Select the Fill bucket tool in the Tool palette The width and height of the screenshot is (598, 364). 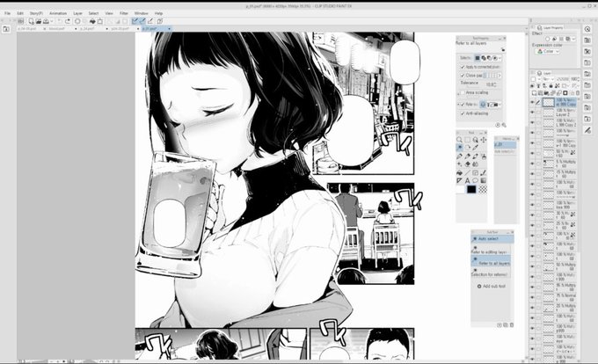pos(459,172)
